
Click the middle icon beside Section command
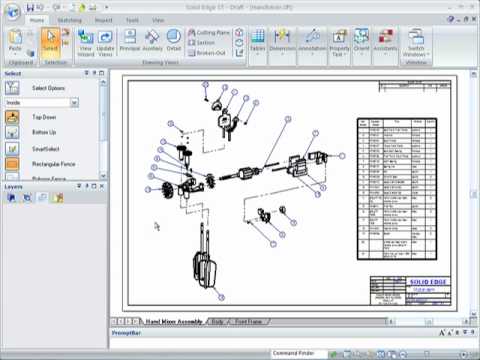point(239,43)
